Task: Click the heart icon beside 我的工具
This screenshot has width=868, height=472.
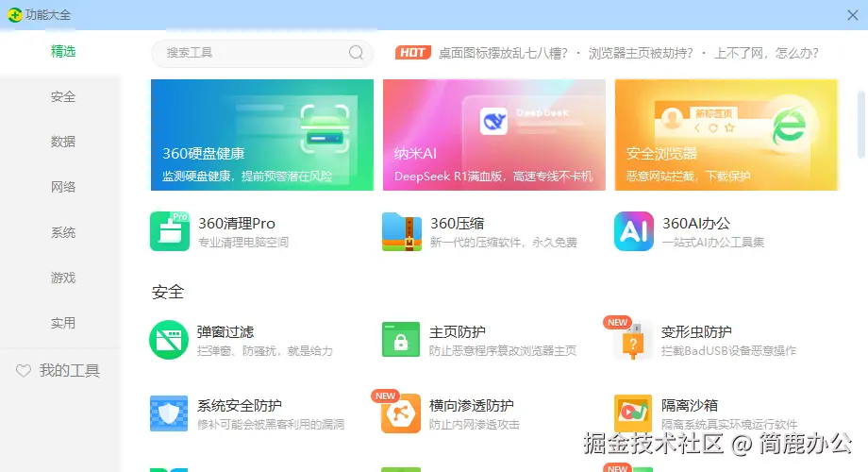Action: (x=24, y=371)
